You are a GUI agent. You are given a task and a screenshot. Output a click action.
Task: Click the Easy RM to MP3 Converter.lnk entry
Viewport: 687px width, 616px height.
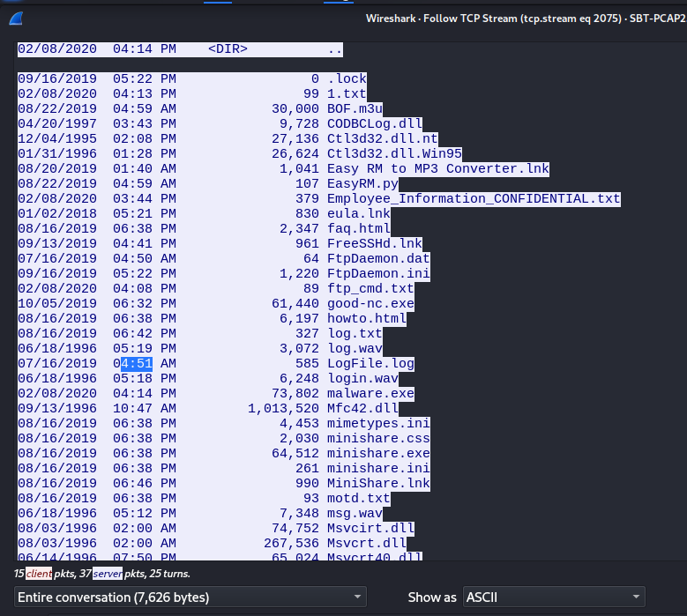tap(438, 168)
